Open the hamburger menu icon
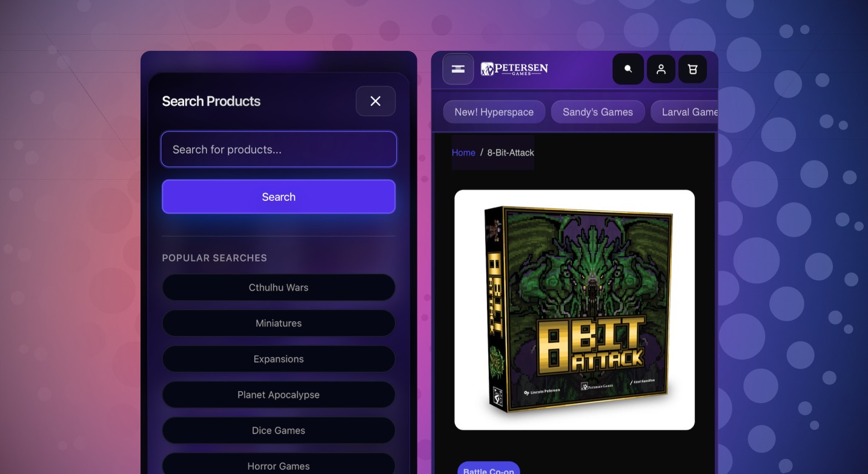Viewport: 868px width, 474px height. tap(458, 69)
